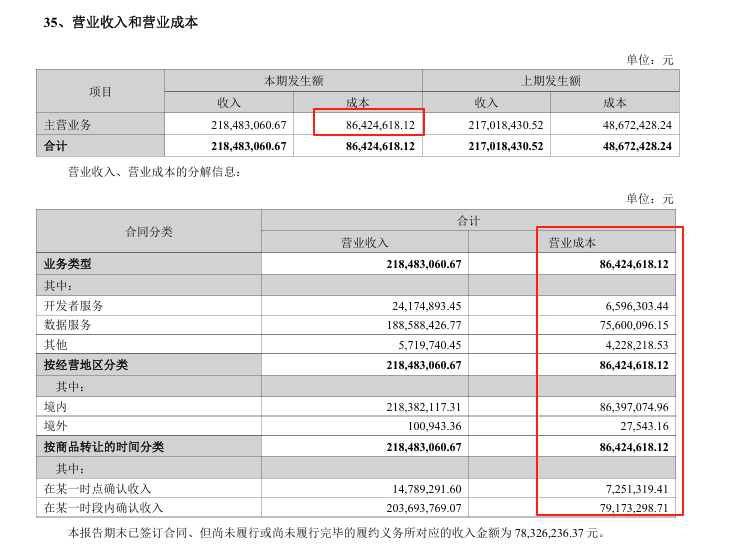Select the 按商品转让的时间分类 row label
Screen dimensions: 733x549
pyautogui.click(x=103, y=447)
